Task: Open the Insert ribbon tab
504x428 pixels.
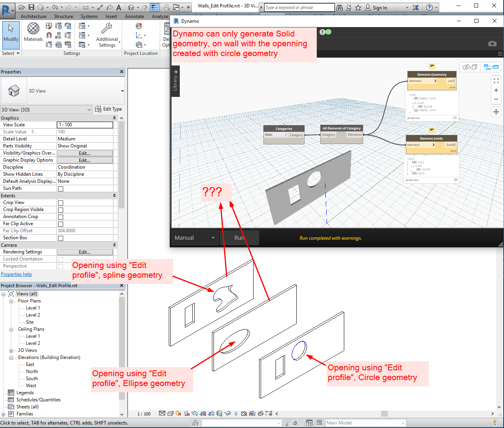Action: [x=111, y=16]
